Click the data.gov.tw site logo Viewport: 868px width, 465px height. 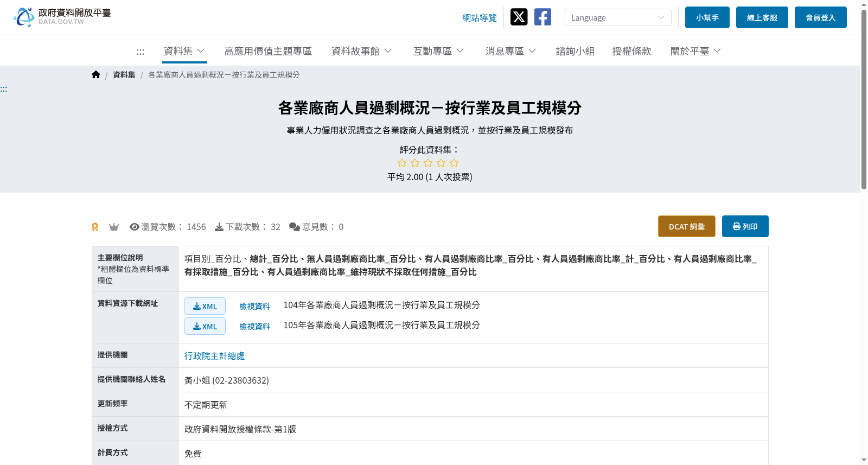tap(62, 17)
